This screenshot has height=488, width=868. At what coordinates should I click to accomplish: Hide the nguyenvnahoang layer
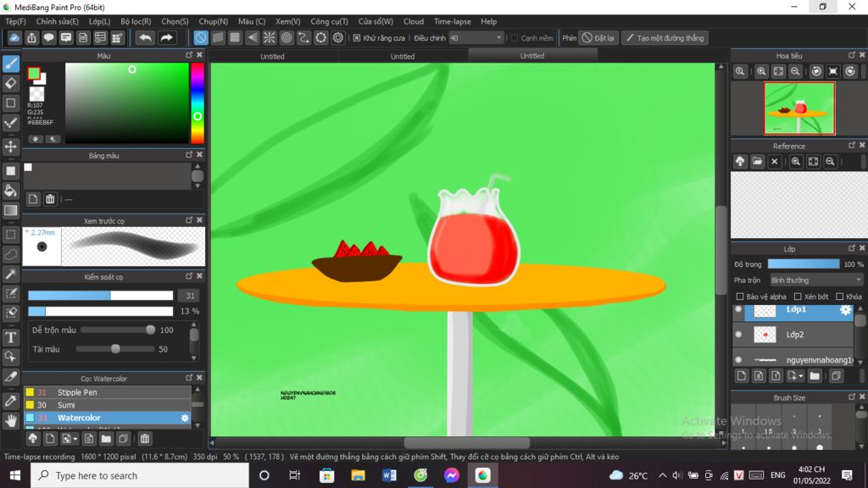click(x=738, y=359)
